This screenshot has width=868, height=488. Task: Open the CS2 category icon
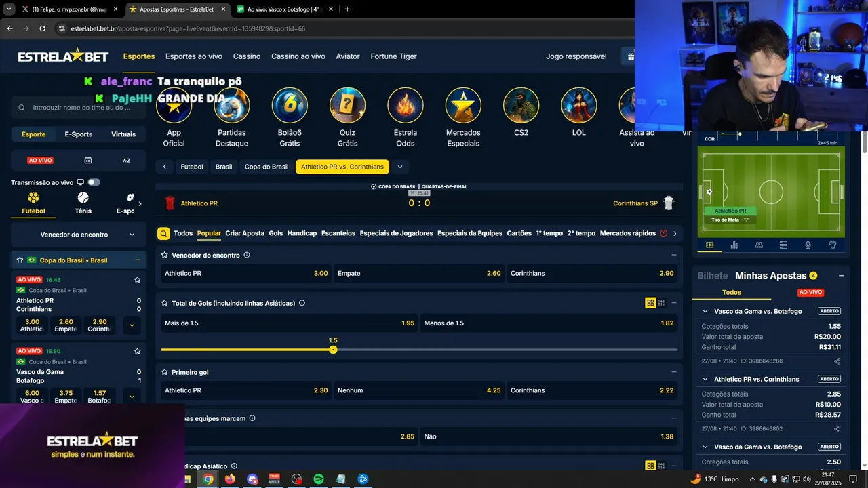point(521,106)
